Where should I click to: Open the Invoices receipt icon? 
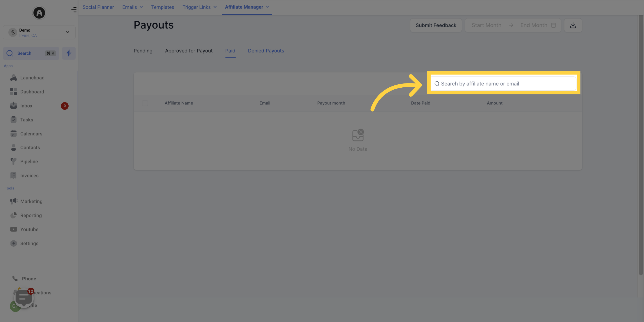click(x=14, y=175)
